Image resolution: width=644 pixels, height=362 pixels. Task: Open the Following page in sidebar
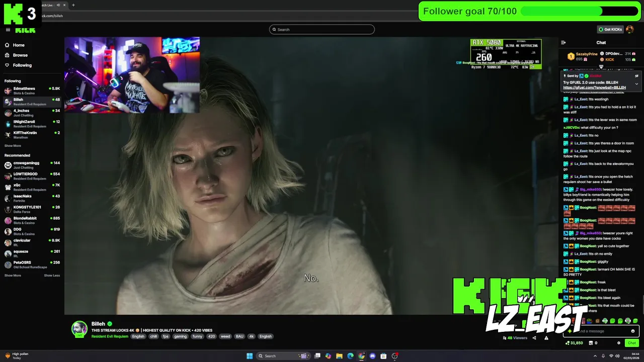click(x=18, y=65)
